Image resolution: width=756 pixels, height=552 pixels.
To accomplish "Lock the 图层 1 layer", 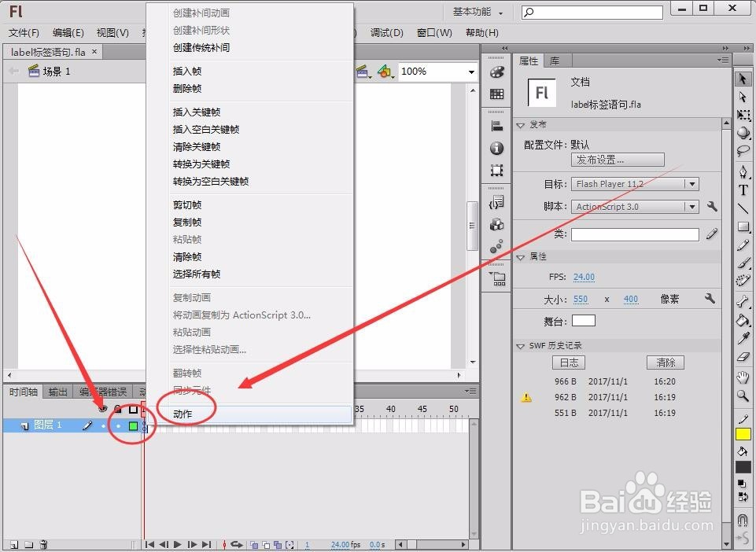I will [116, 425].
